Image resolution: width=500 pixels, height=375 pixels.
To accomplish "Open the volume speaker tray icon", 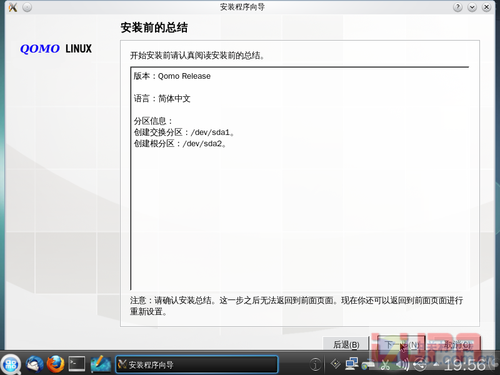I will tap(403, 365).
